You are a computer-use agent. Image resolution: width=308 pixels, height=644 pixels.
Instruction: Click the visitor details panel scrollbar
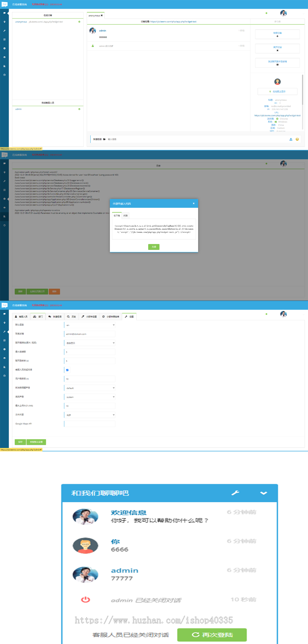click(x=303, y=90)
